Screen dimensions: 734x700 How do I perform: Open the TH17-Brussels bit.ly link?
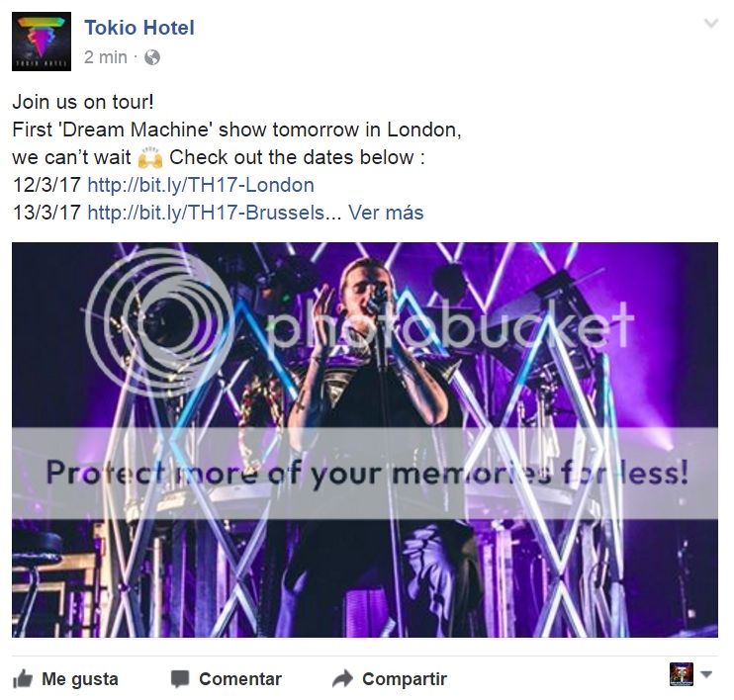pyautogui.click(x=206, y=213)
